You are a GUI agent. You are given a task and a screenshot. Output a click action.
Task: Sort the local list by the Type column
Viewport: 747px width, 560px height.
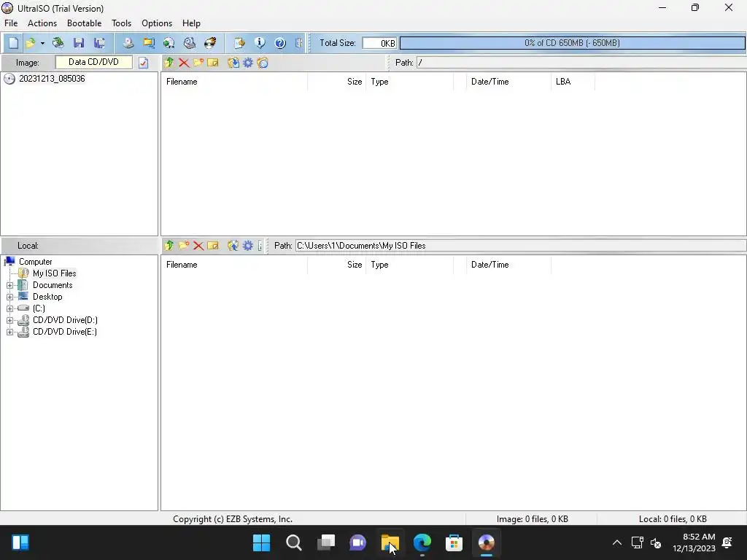[410, 265]
